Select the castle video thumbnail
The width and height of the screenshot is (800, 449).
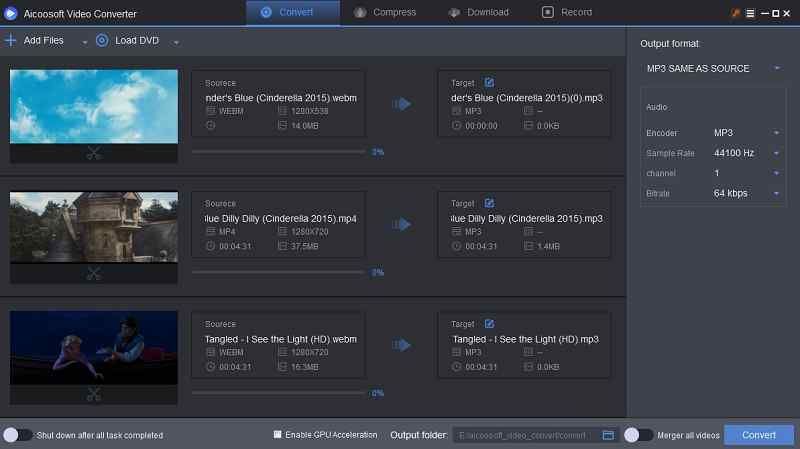(x=94, y=227)
